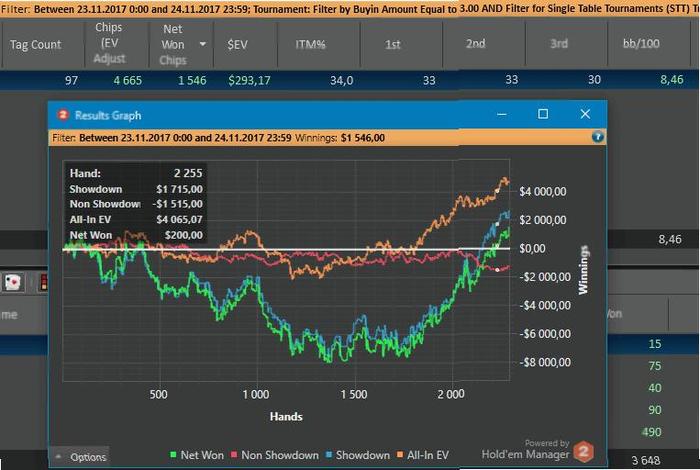Select the row with value 15

[654, 344]
